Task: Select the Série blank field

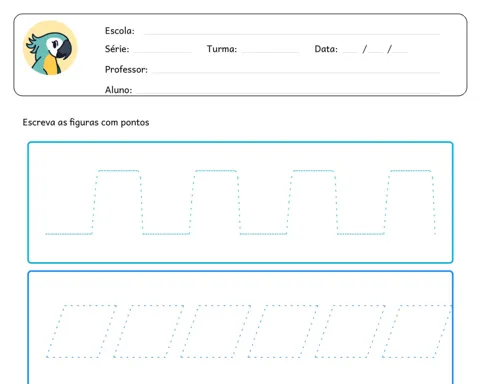Action: click(163, 51)
